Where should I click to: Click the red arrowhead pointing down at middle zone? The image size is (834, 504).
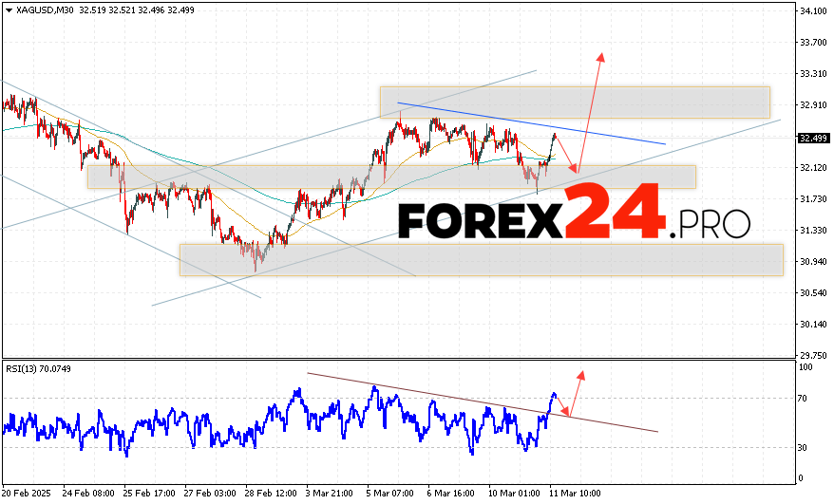[x=574, y=169]
